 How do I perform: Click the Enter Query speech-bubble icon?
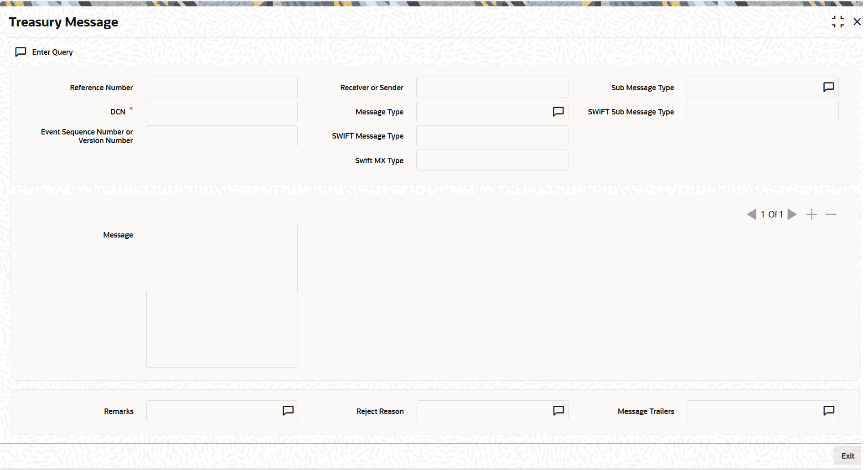(x=21, y=52)
